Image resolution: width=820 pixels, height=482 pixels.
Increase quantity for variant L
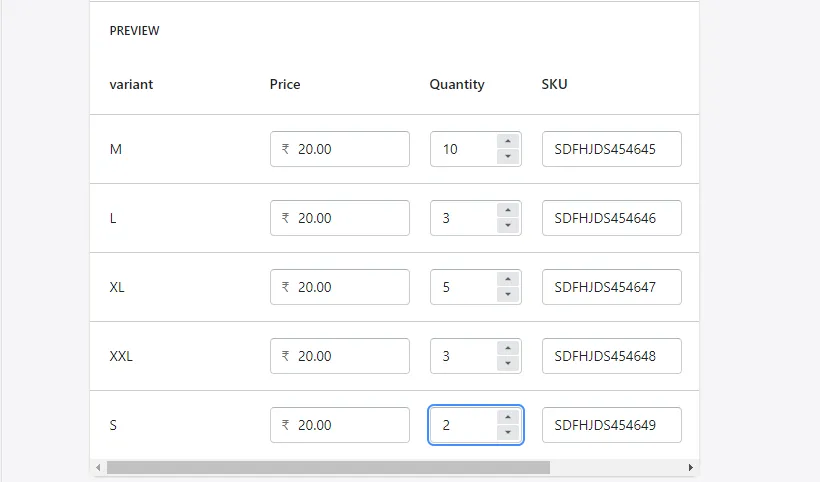pos(508,210)
